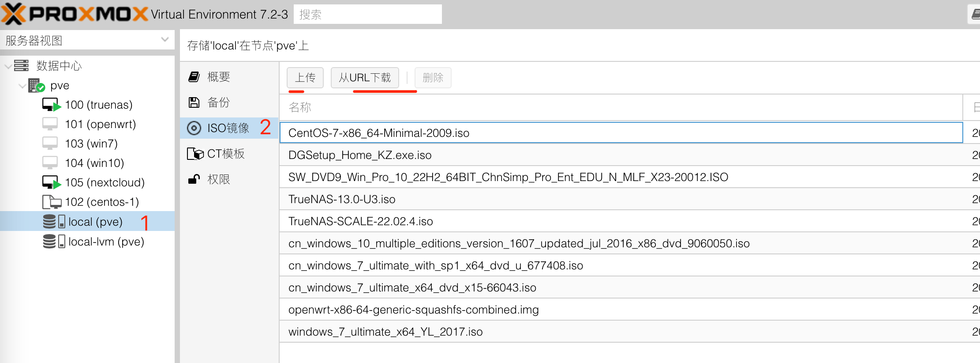This screenshot has height=363, width=980.
Task: Collapse the 数据中心 tree node
Action: pyautogui.click(x=8, y=66)
